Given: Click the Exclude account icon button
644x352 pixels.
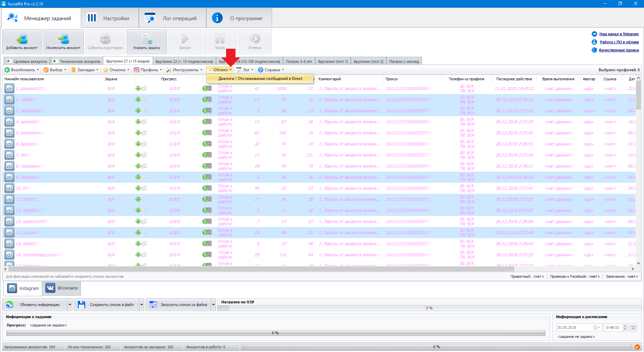Looking at the screenshot, I should pyautogui.click(x=63, y=39).
